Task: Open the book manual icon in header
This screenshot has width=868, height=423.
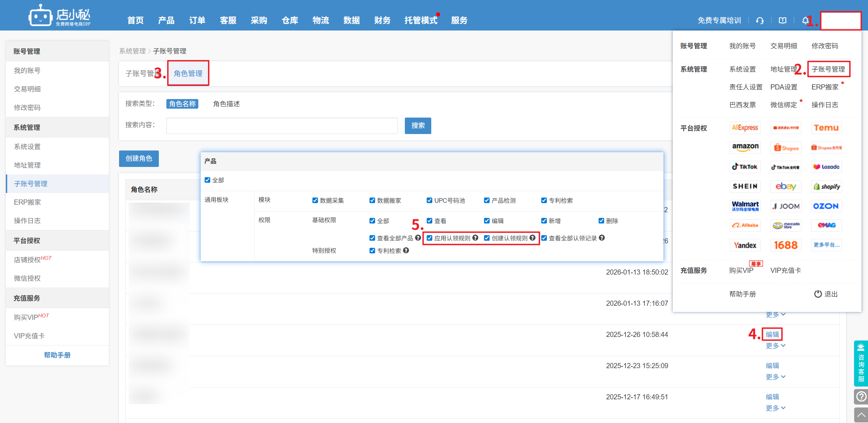Action: click(782, 21)
